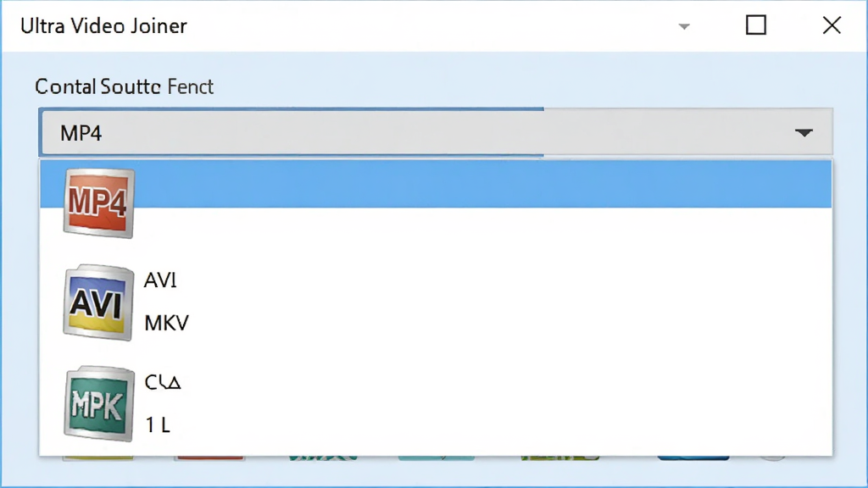The image size is (868, 488).
Task: Select the red MP4 format icon
Action: [x=98, y=203]
